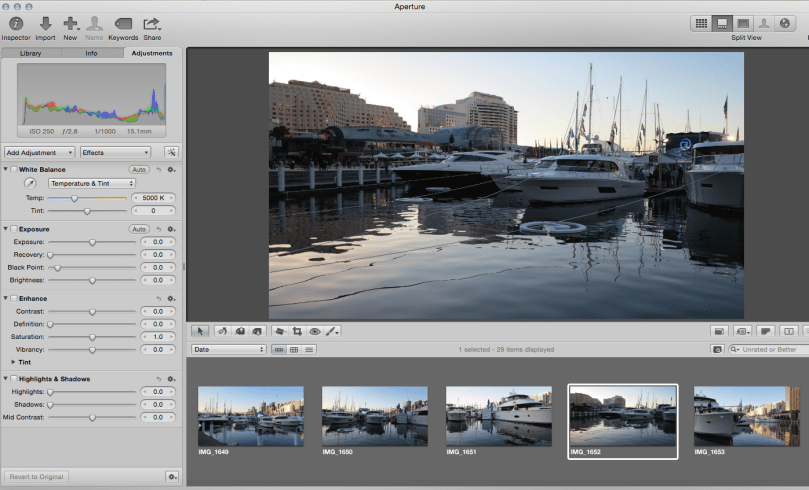Switch to the Info tab
The image size is (809, 490).
coord(91,53)
